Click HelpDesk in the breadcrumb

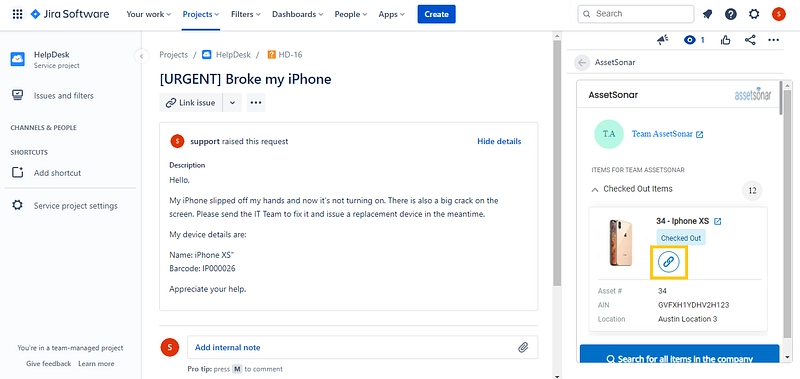(233, 55)
